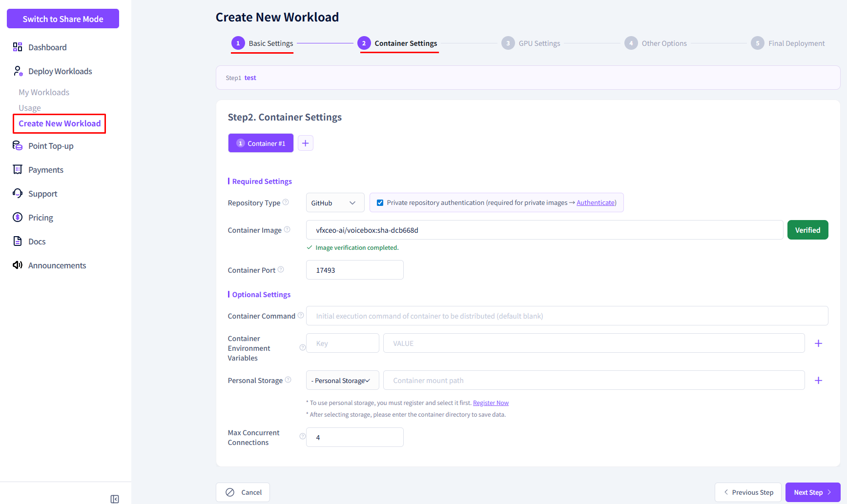The image size is (847, 504).
Task: Open Point Top-up page
Action: 51,145
